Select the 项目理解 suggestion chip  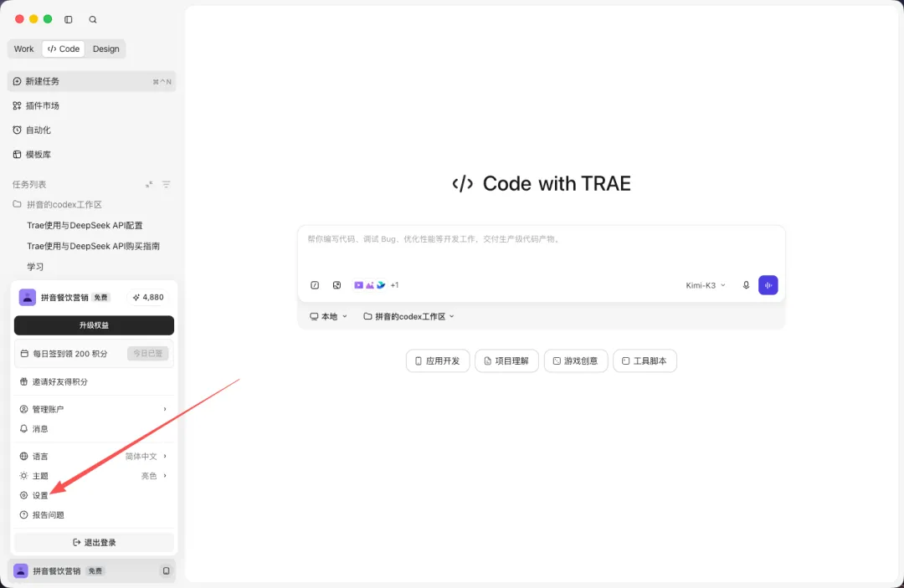click(x=506, y=361)
